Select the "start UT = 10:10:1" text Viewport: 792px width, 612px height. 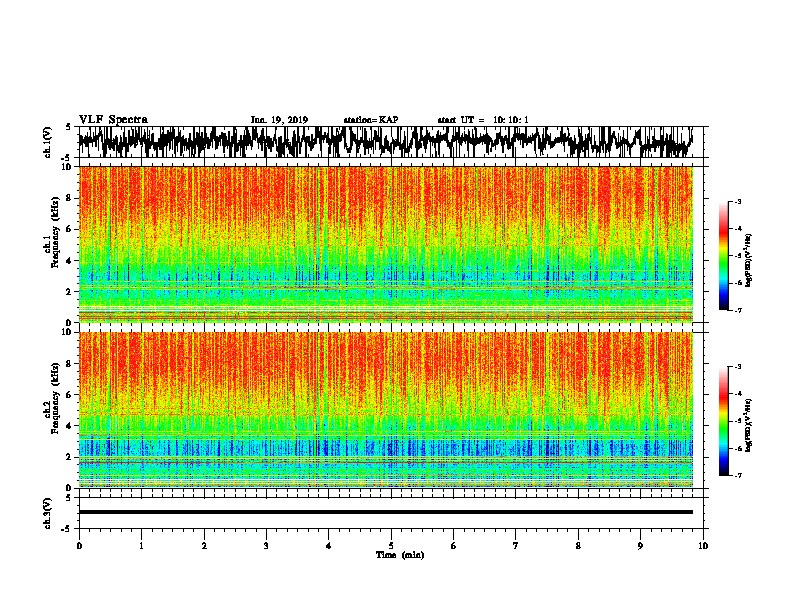pos(483,120)
